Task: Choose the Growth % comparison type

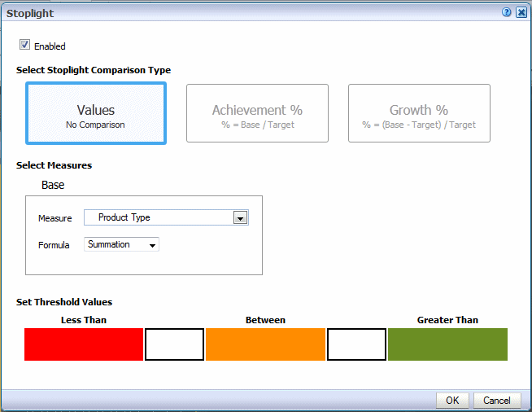Action: tap(419, 113)
